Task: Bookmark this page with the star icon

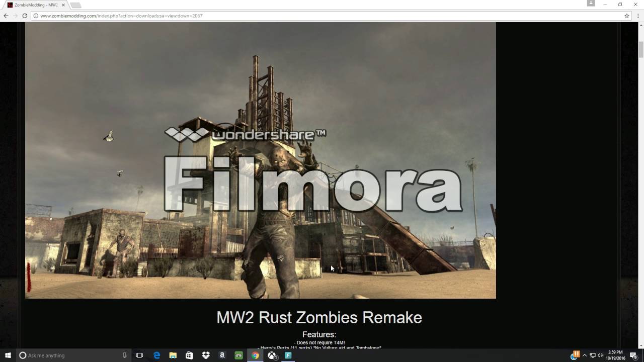Action: (x=627, y=16)
